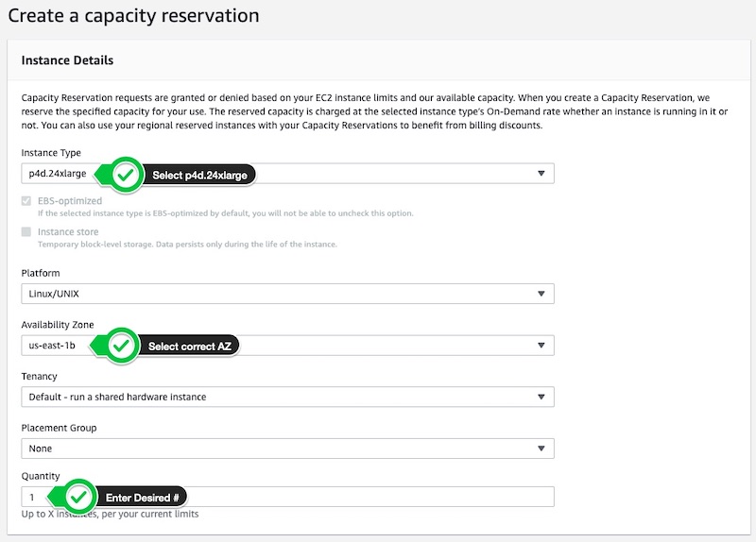Image resolution: width=756 pixels, height=542 pixels.
Task: Click the "Create a capacity reservation" page title
Action: pos(133,16)
